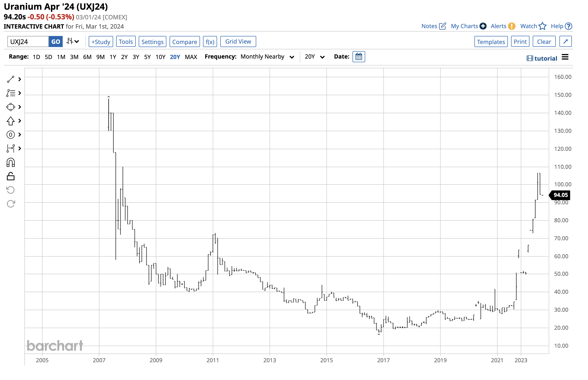Image resolution: width=588 pixels, height=380 pixels.
Task: Expand the trend line tool options
Action: [20, 79]
